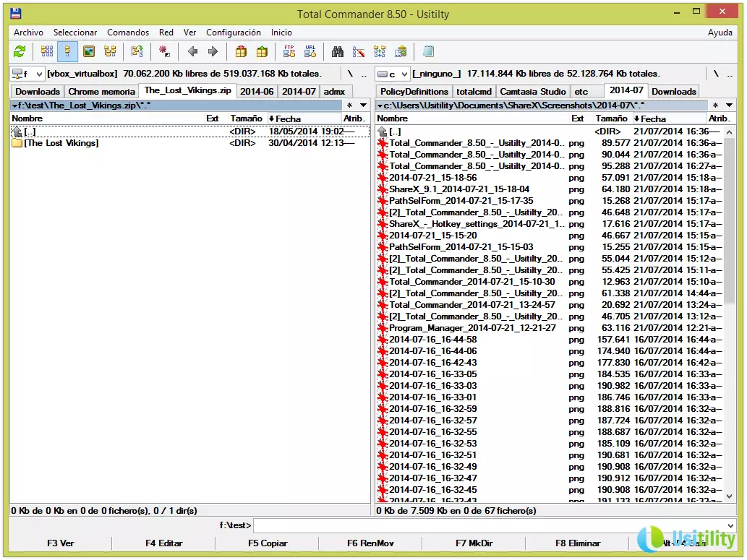This screenshot has width=747, height=560.
Task: Toggle the thumbnail view mode button
Action: pyautogui.click(x=89, y=51)
